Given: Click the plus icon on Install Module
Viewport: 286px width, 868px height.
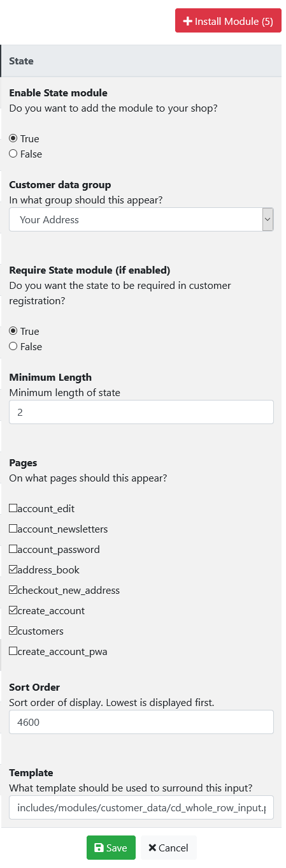Looking at the screenshot, I should (187, 21).
